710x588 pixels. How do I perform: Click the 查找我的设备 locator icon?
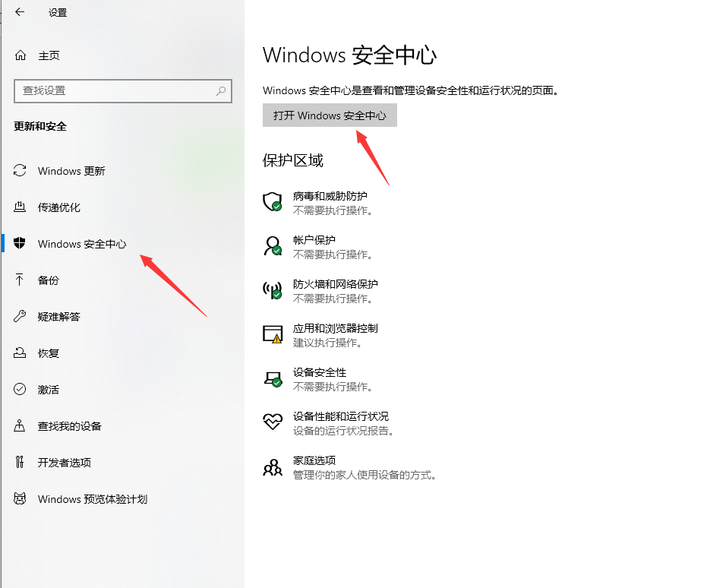(20, 425)
